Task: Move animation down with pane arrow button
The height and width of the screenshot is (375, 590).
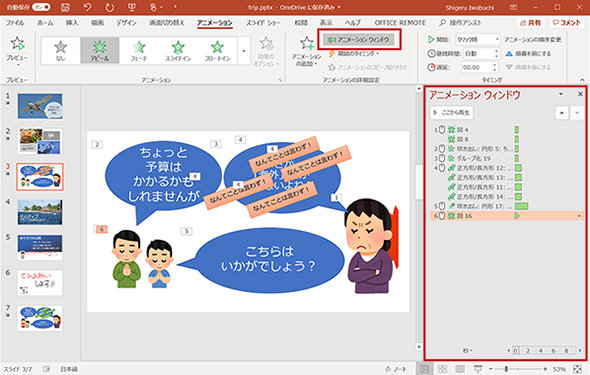Action: (x=577, y=113)
